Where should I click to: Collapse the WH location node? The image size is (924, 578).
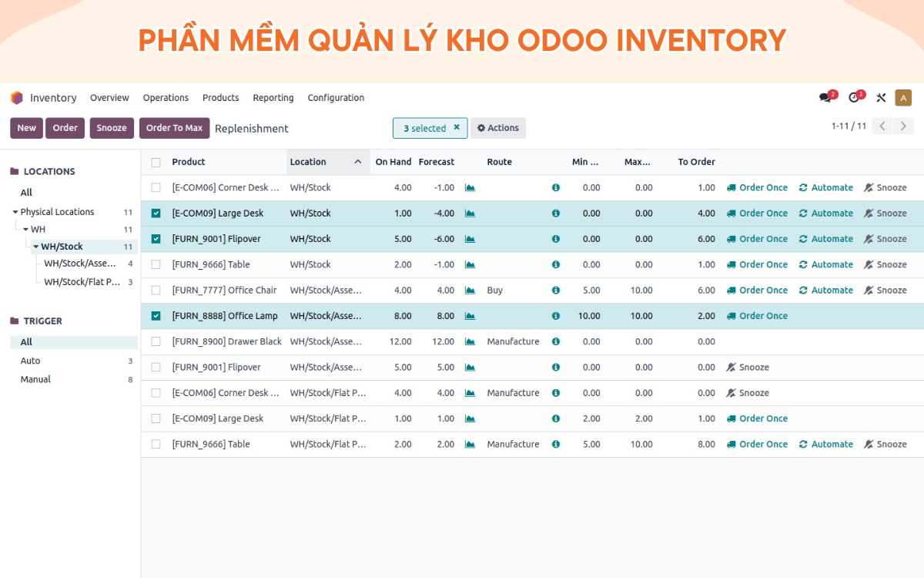tap(25, 230)
